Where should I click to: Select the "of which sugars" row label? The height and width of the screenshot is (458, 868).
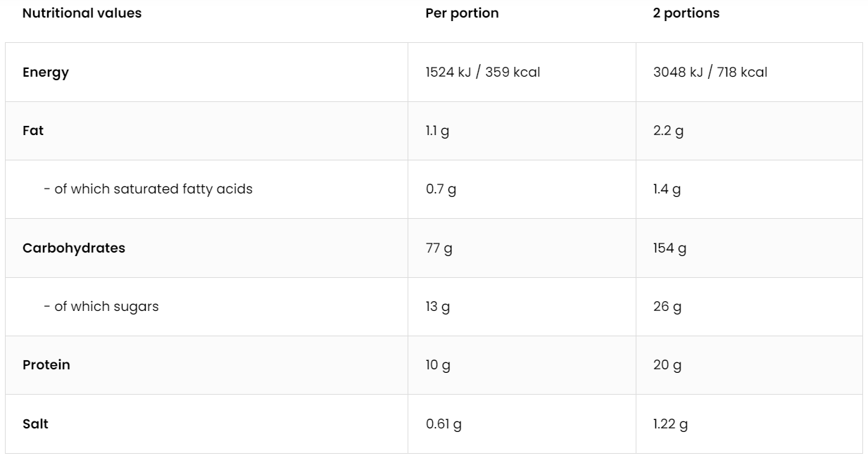[106, 307]
